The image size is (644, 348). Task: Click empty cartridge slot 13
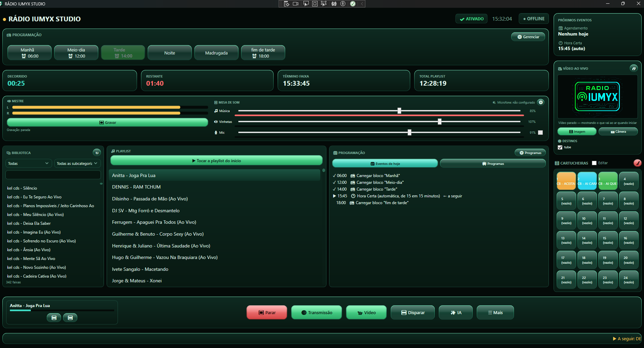pyautogui.click(x=566, y=240)
